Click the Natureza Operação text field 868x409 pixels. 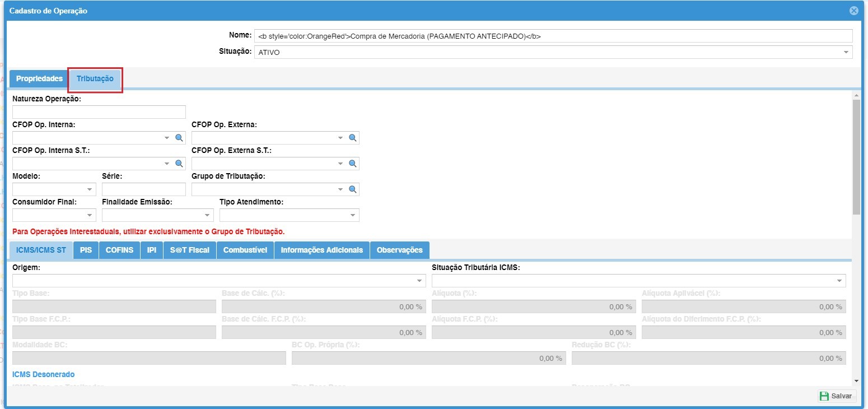point(99,112)
